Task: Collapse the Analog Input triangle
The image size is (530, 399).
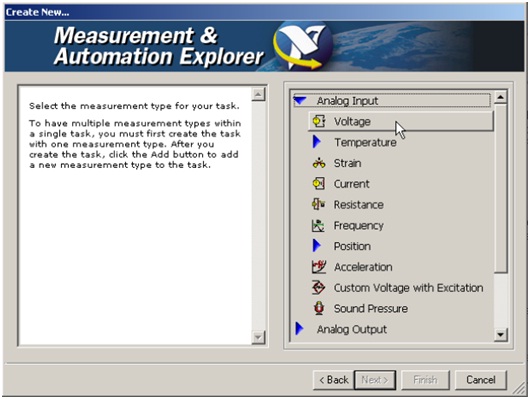Action: pos(300,100)
